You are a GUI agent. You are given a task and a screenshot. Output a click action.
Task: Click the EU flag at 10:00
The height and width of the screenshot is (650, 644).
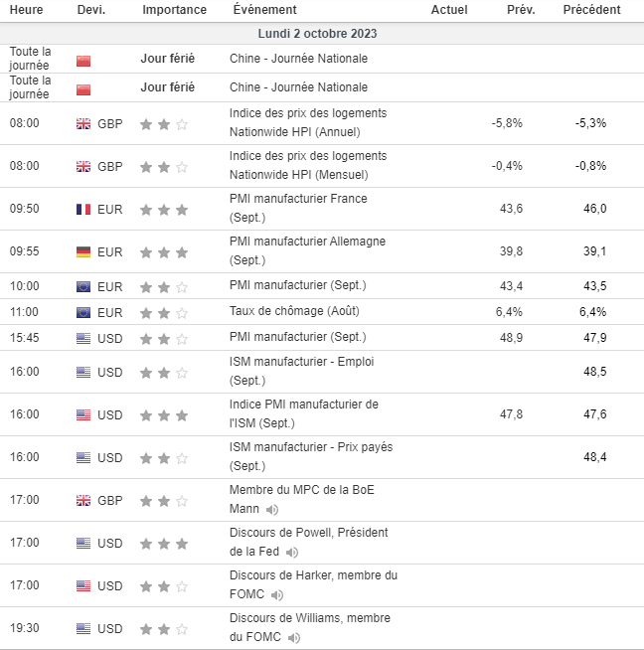click(83, 286)
